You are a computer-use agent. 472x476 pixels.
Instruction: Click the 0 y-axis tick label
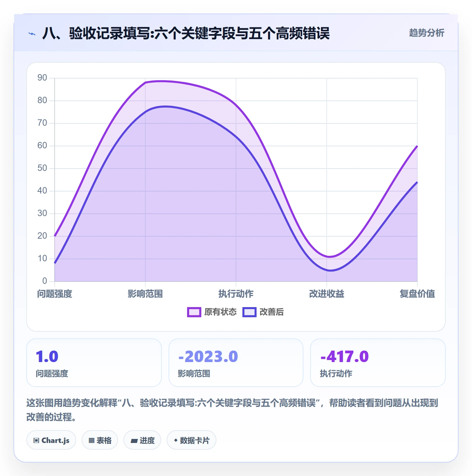pyautogui.click(x=45, y=281)
